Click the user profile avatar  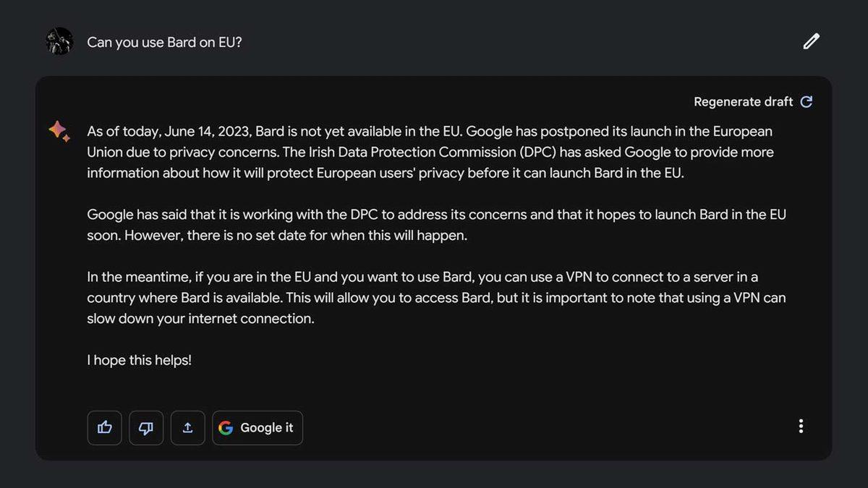pyautogui.click(x=59, y=41)
